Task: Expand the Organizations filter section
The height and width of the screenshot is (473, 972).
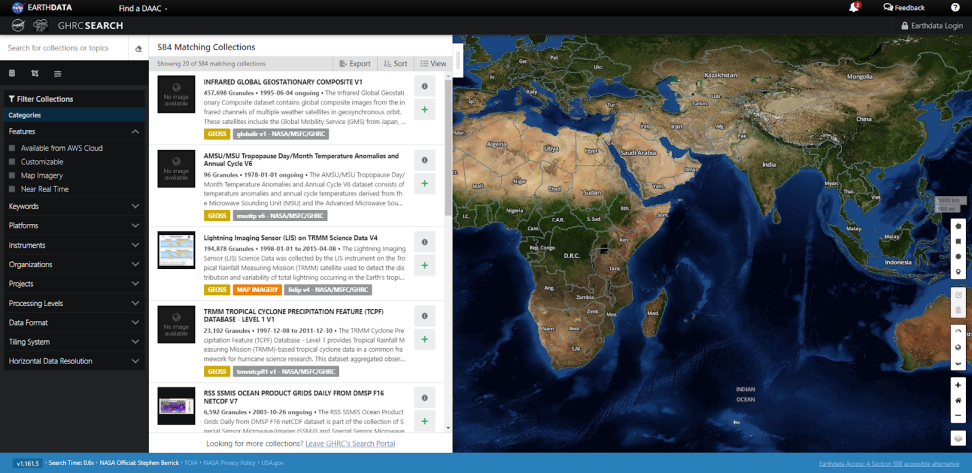Action: pos(74,265)
